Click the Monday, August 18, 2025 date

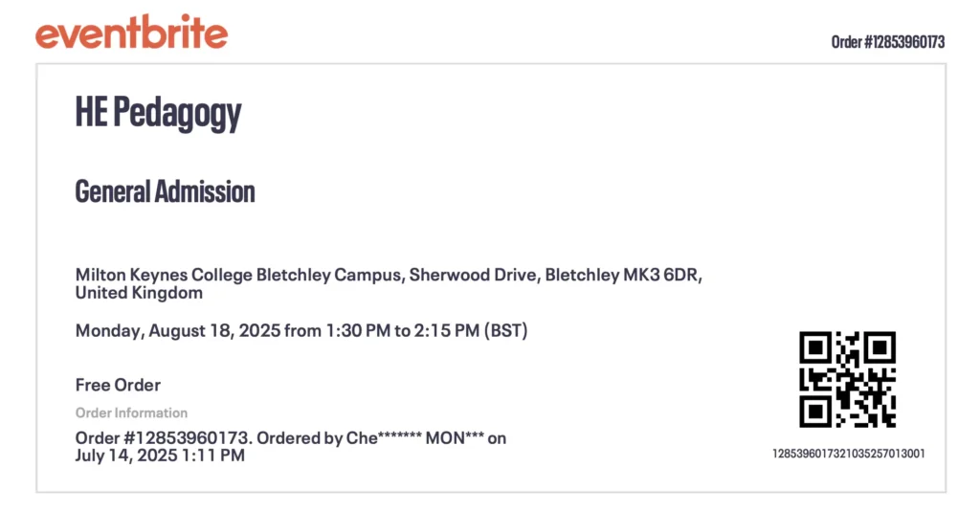click(x=177, y=331)
